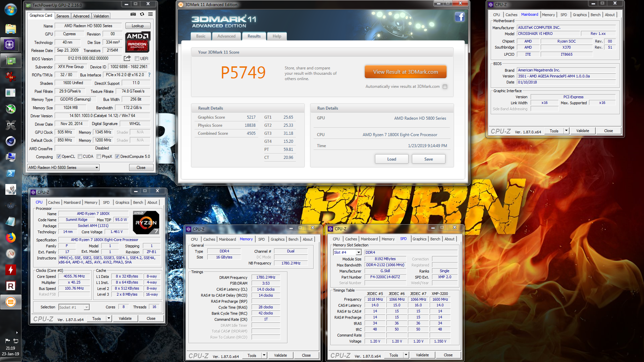Open the Windows Start orb
Viewport: 644px width, 362px height.
coord(10,9)
